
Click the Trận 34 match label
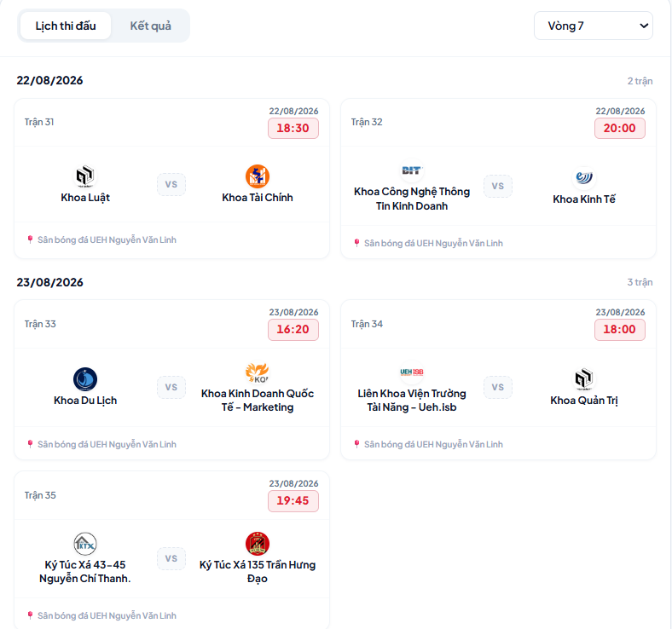[x=367, y=324]
